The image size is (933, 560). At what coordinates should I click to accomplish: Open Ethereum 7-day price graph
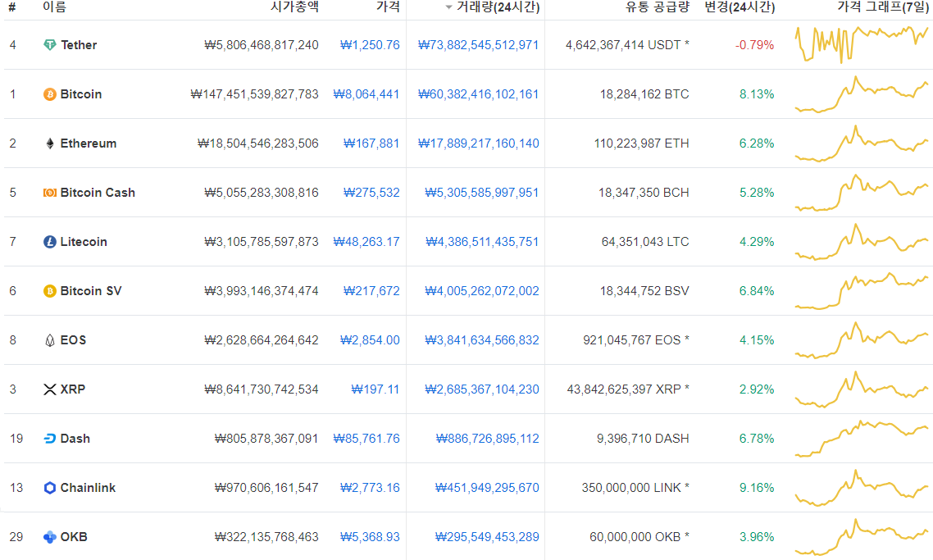pyautogui.click(x=862, y=143)
